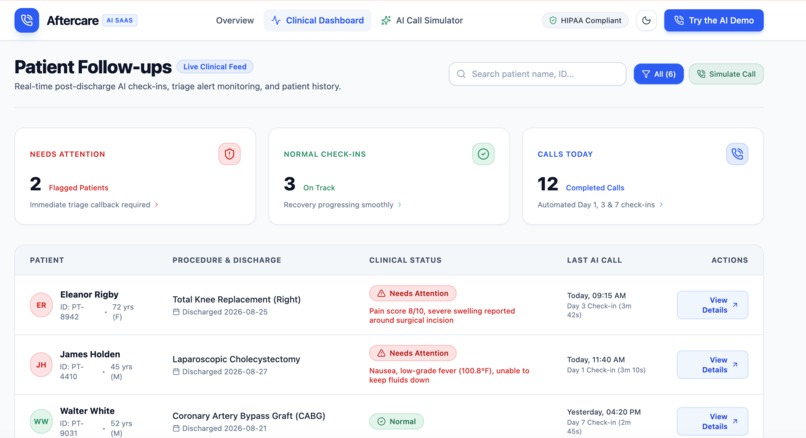Click the Simulate Call button

click(x=726, y=74)
